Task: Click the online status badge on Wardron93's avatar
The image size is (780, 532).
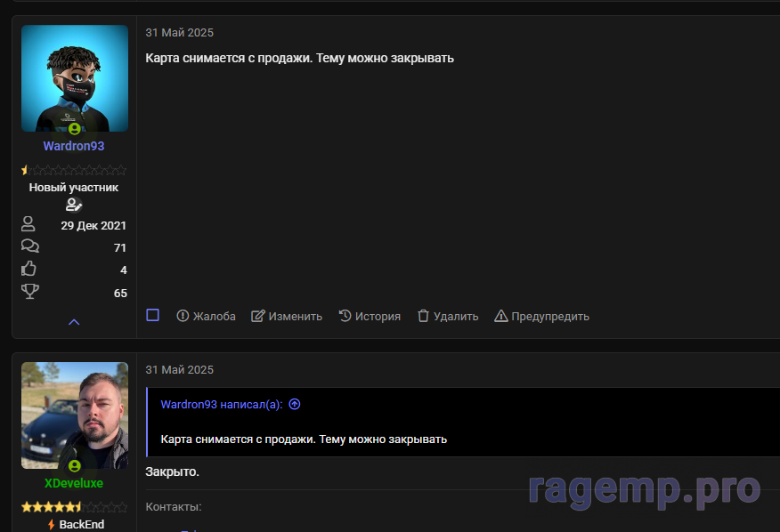Action: tap(75, 129)
